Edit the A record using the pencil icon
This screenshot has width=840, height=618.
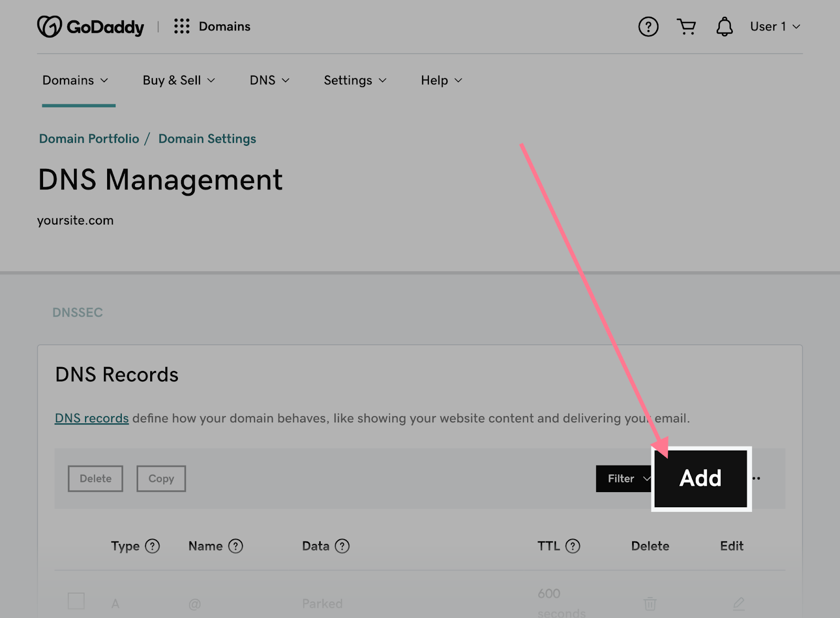point(738,603)
